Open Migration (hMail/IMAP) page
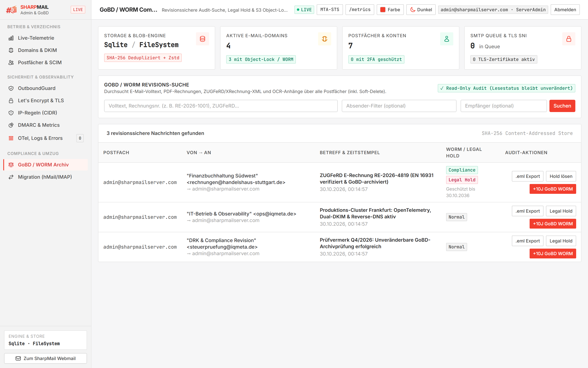 (46, 177)
